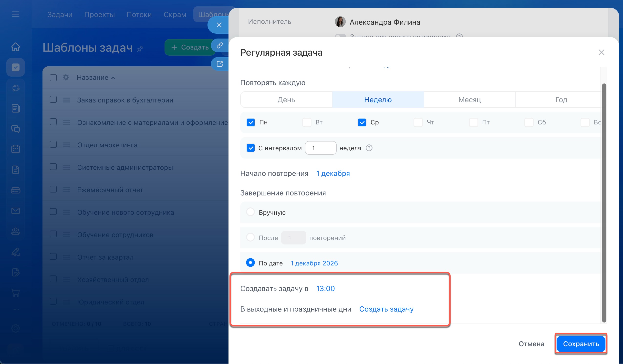Open the Проекты top menu tab
Viewport: 623px width, 364px height.
coord(99,14)
